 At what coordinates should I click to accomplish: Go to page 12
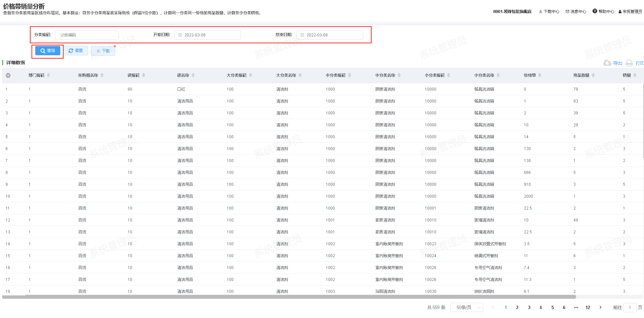coord(588,307)
